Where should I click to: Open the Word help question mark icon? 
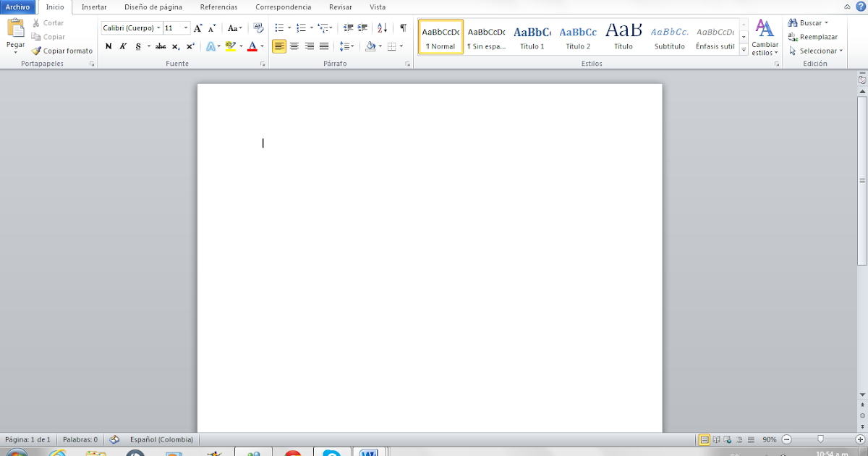coord(860,7)
